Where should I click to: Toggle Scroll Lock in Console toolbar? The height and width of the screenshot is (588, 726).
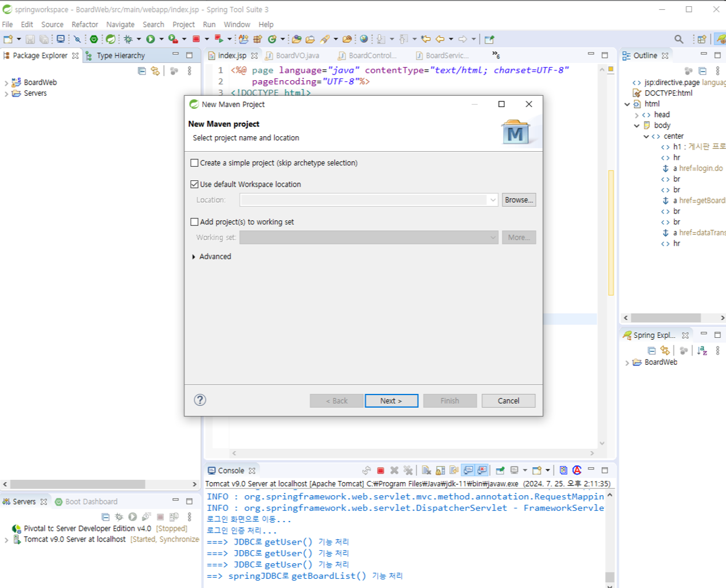[x=440, y=471]
